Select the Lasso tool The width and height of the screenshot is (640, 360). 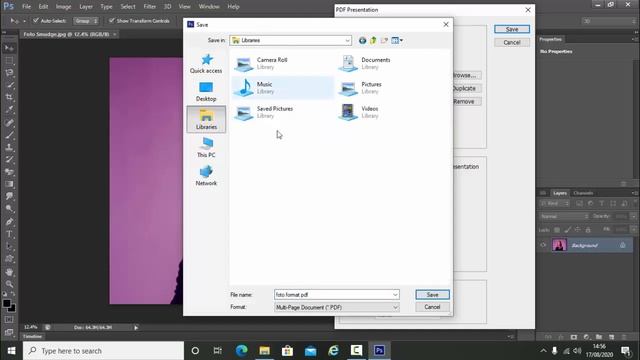click(9, 73)
